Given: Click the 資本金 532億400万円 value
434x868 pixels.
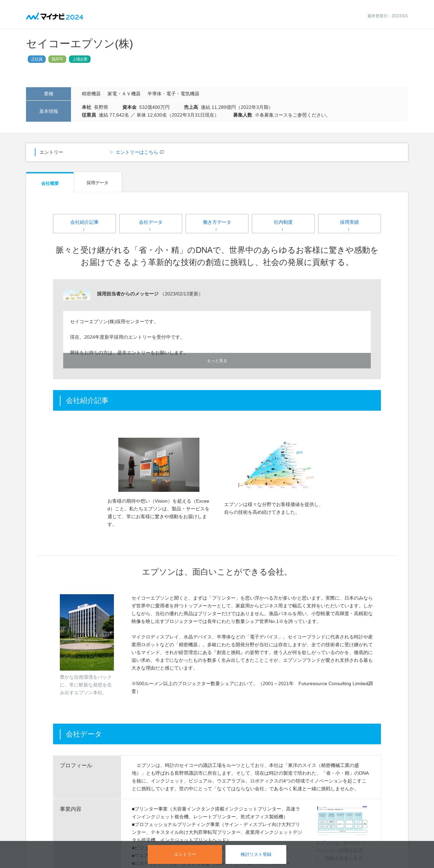Looking at the screenshot, I should [x=146, y=107].
